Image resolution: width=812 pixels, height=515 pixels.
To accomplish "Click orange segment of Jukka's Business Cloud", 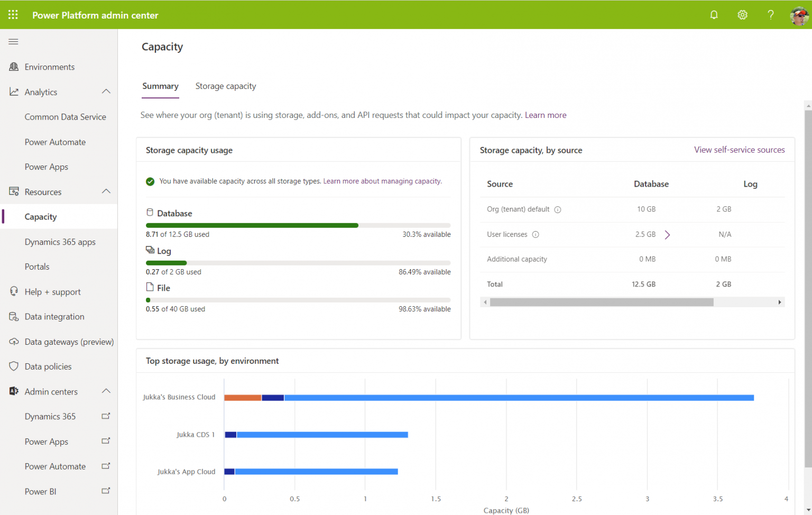I will pyautogui.click(x=243, y=398).
